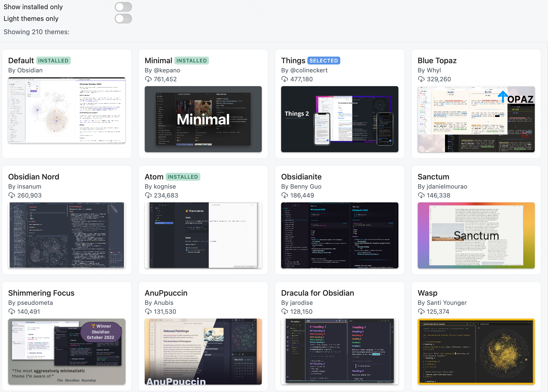Click the Obsidian Nord title
Viewport: 548px width, 392px height.
[34, 177]
